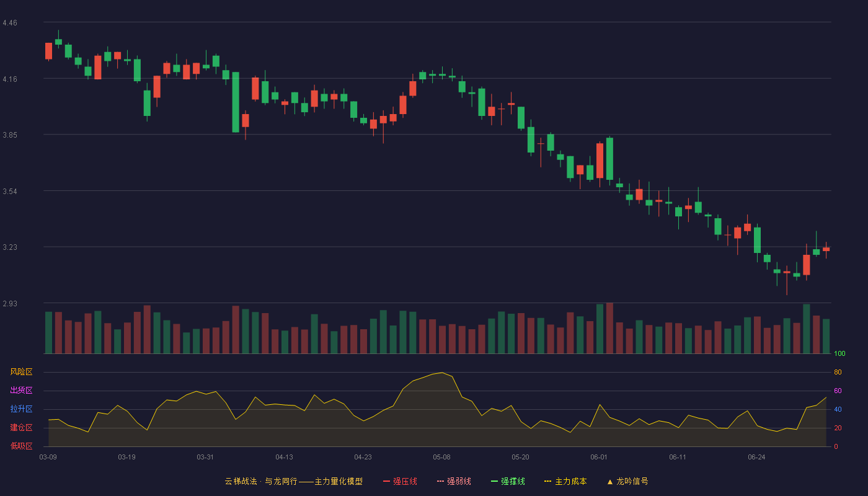Click the 06-24 date axis label
The height and width of the screenshot is (496, 868).
tap(756, 457)
